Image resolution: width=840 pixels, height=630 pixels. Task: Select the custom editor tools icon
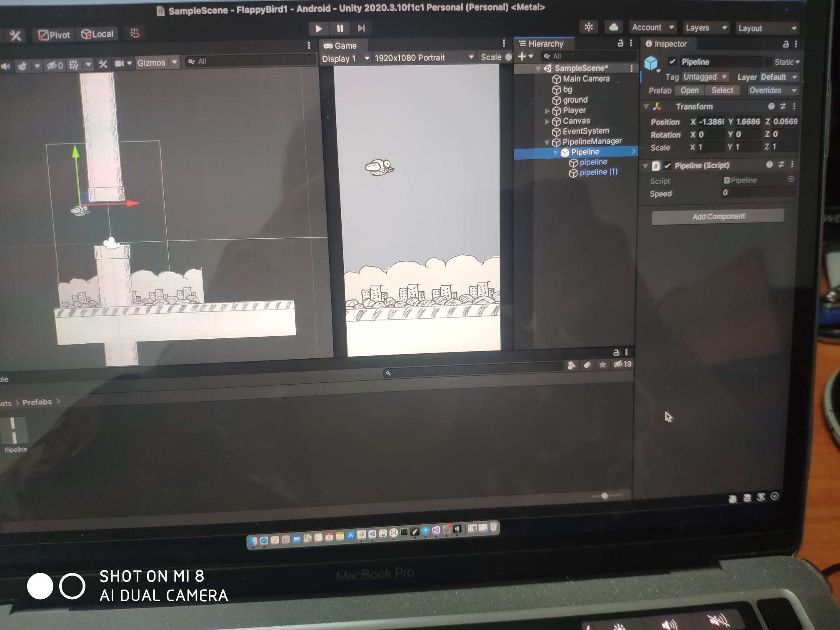pyautogui.click(x=15, y=35)
